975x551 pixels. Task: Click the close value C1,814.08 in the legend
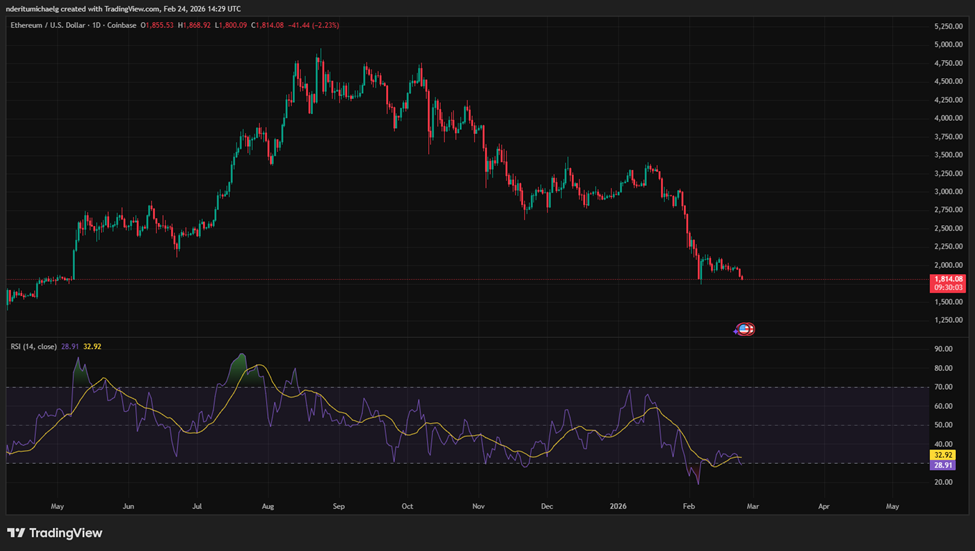267,25
